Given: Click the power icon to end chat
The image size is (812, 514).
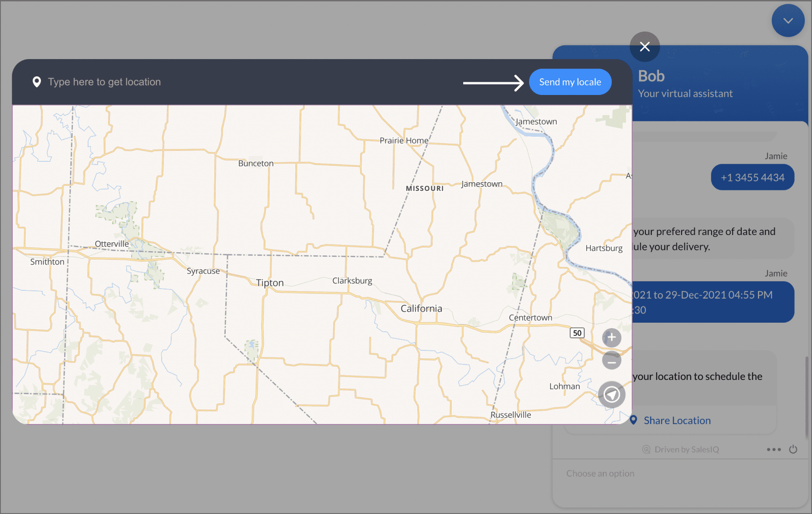Looking at the screenshot, I should click(x=793, y=449).
